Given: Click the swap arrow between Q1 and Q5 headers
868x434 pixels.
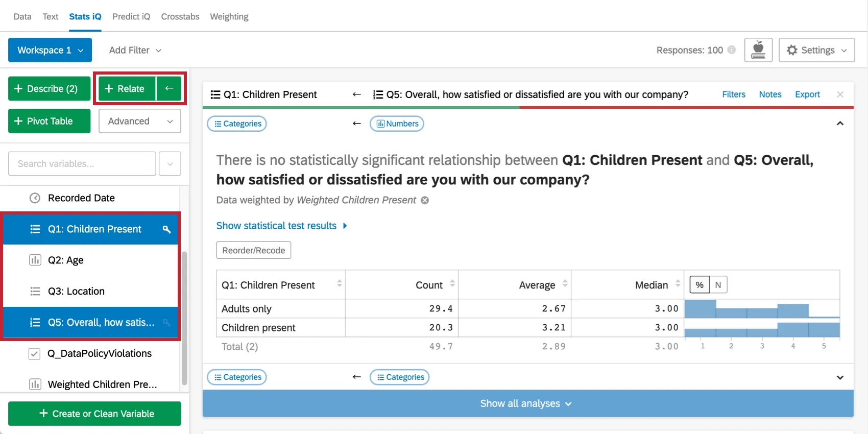Looking at the screenshot, I should tap(357, 94).
